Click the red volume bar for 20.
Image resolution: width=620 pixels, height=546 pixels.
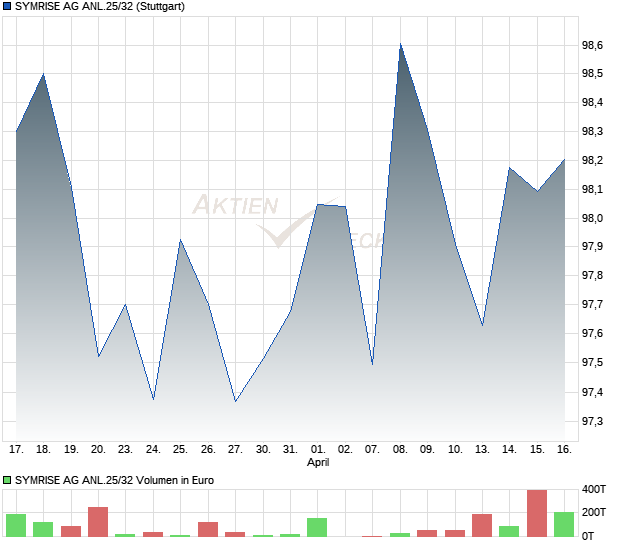98,522
